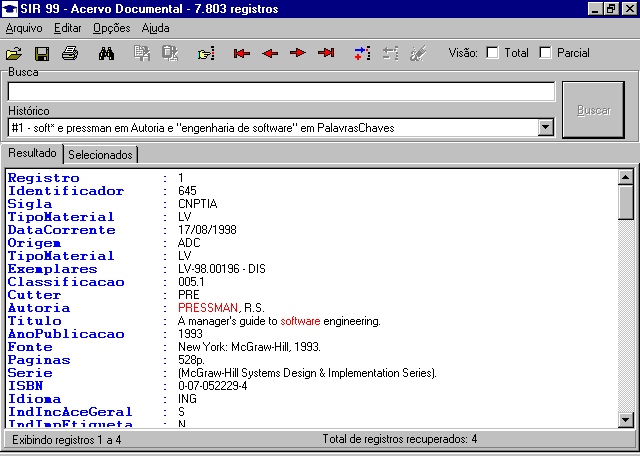Switch to the Selecionados tab
The image size is (640, 456).
point(100,155)
